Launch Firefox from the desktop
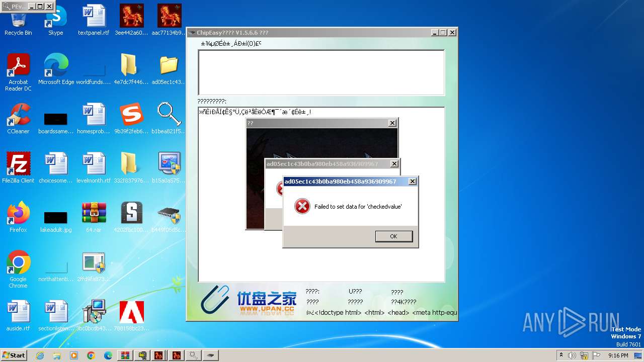The image size is (644, 362). click(18, 217)
